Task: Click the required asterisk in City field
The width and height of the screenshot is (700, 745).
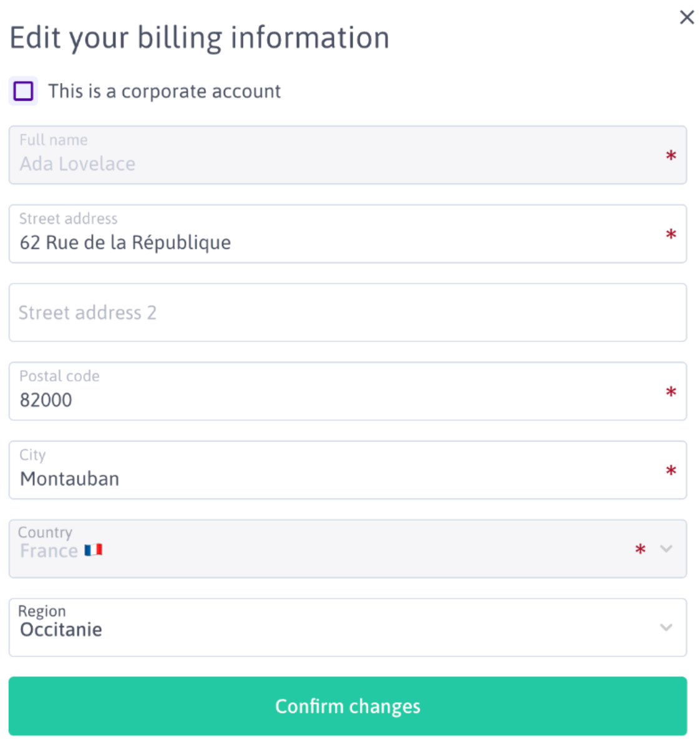Action: point(671,470)
